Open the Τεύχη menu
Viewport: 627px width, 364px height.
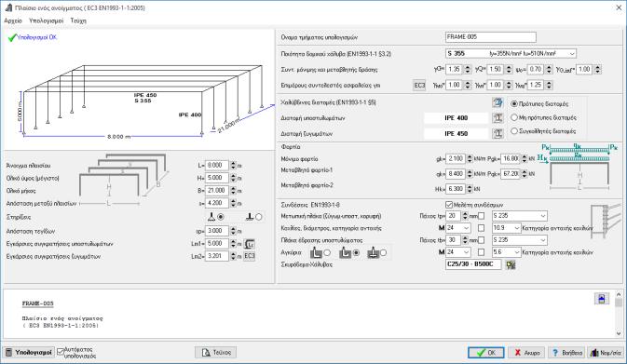pyautogui.click(x=78, y=20)
